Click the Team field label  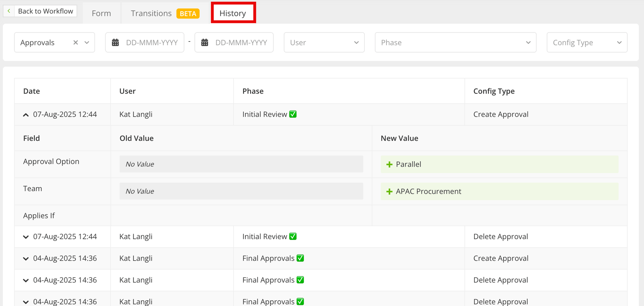click(33, 189)
